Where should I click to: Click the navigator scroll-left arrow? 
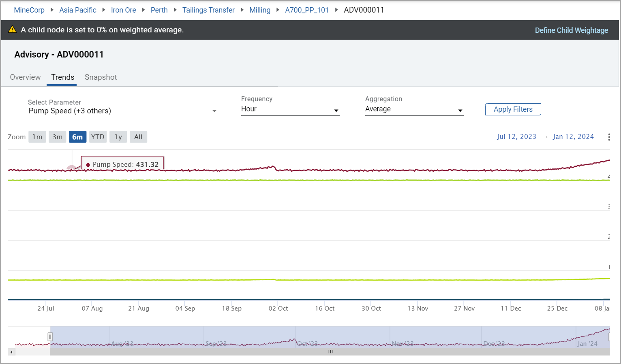coord(11,352)
